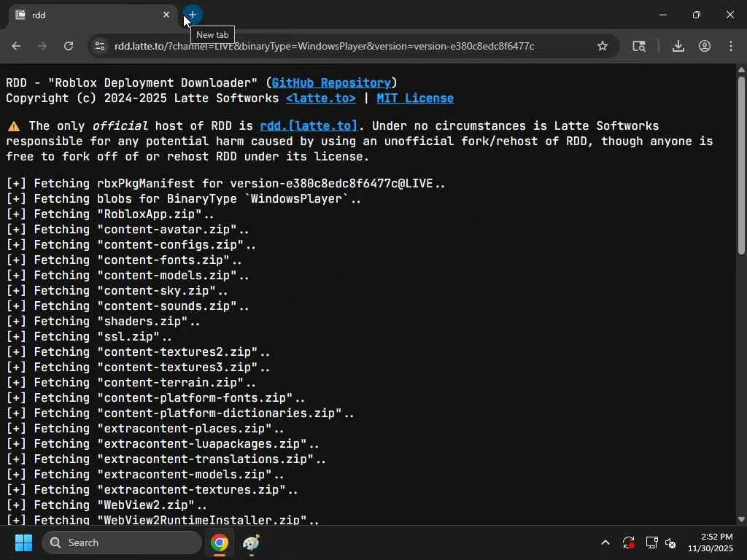Click the "extracontent-translations.zip" log line
The height and width of the screenshot is (560, 747).
tap(166, 459)
